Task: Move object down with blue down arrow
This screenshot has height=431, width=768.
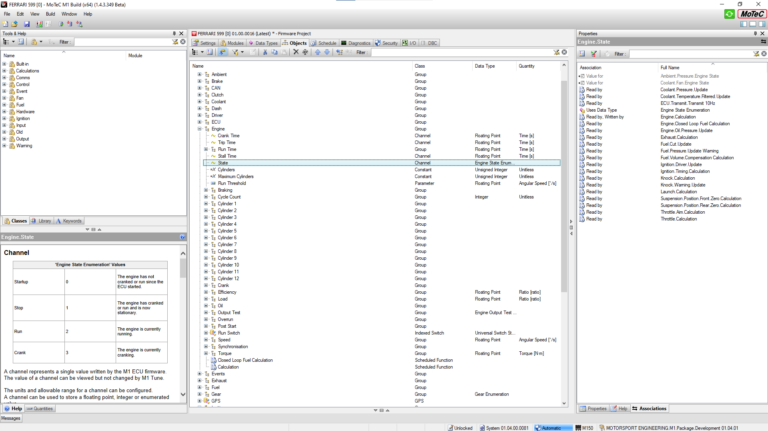Action: pos(327,52)
